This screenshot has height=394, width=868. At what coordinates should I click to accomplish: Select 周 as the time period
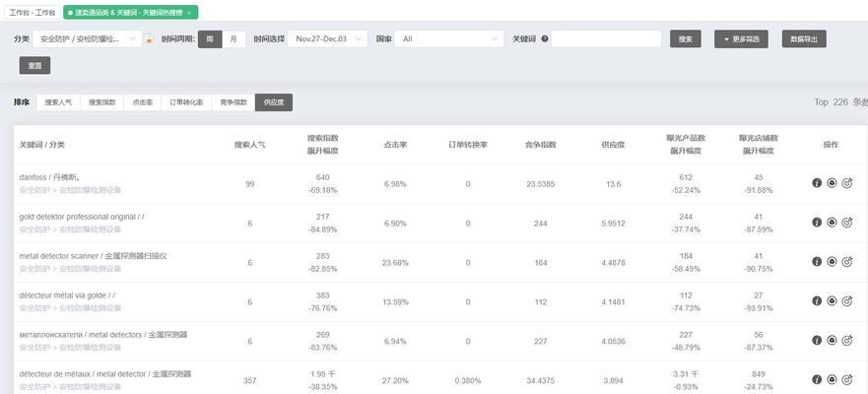[211, 38]
